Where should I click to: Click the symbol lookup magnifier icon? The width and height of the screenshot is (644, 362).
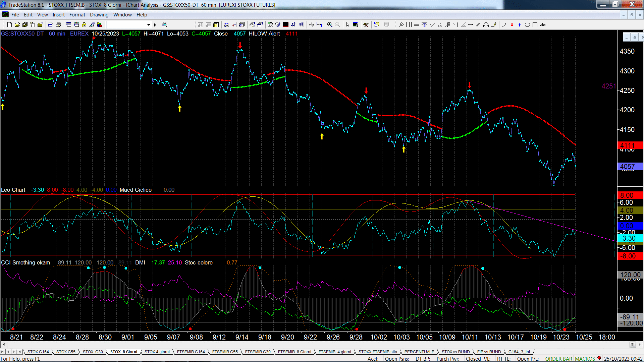point(164,24)
